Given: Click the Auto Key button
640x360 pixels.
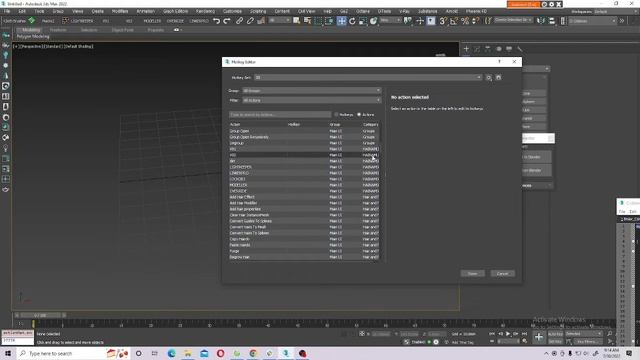Looking at the screenshot, I should click(555, 334).
